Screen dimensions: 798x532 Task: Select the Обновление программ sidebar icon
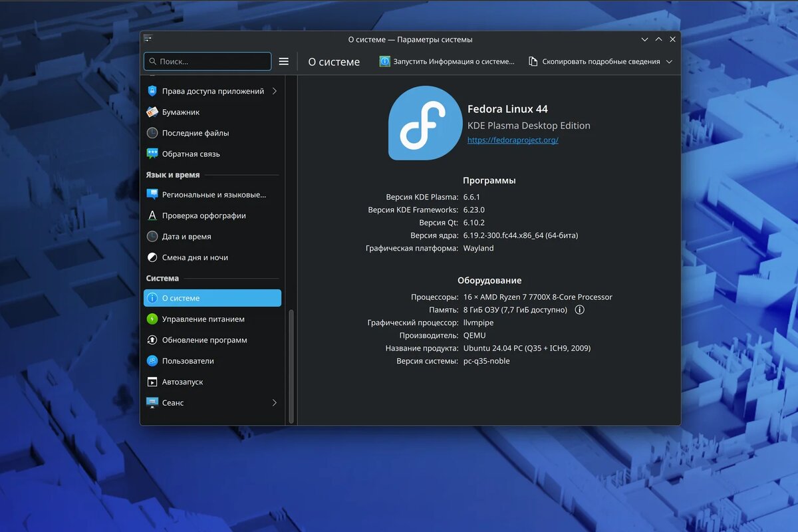152,340
